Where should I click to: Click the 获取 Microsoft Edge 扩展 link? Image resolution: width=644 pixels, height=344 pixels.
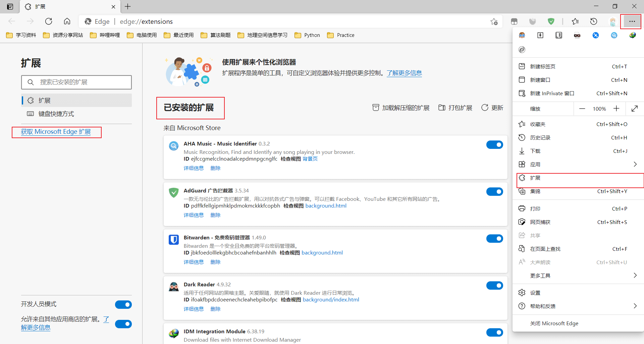[x=56, y=132]
